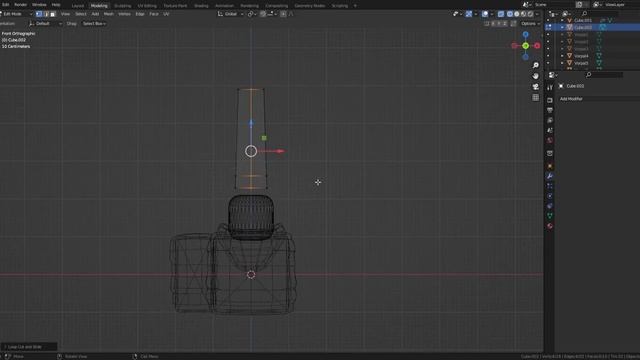Image resolution: width=640 pixels, height=360 pixels.
Task: Open the Object Data green triangle tab
Action: pos(550,216)
